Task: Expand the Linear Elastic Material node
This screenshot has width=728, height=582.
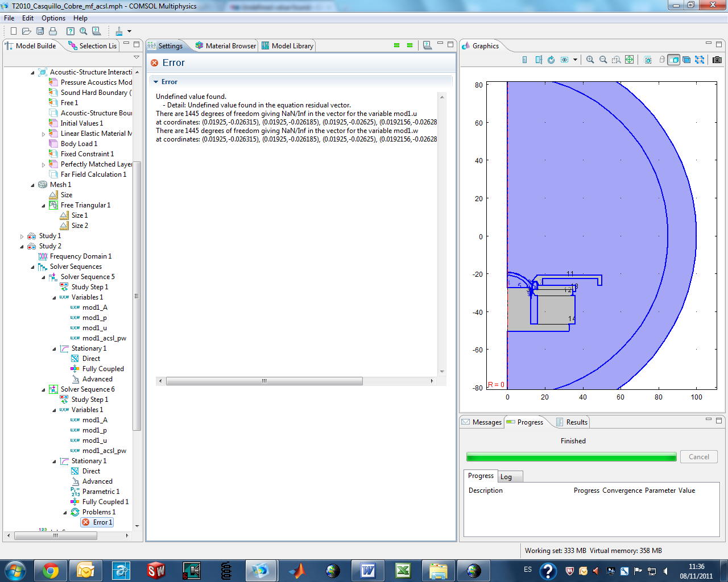Action: [x=43, y=134]
